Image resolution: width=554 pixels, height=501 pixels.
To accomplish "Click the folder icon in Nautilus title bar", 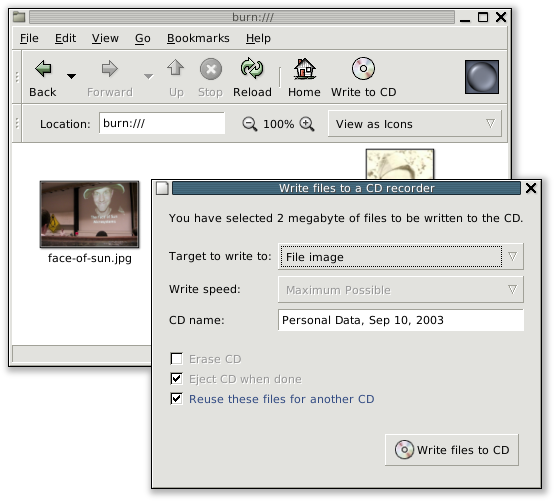I will (x=19, y=17).
